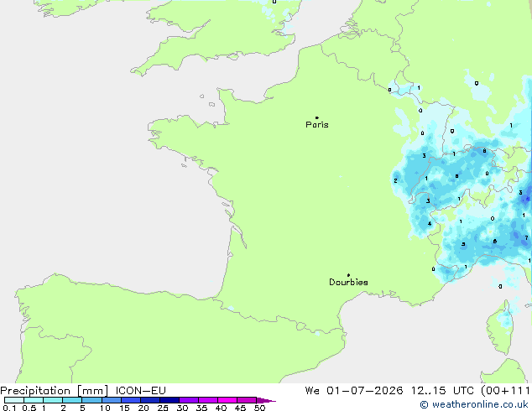This screenshot has height=411, width=532.
Task: Select the Paris location dot marker
Action: point(317,117)
